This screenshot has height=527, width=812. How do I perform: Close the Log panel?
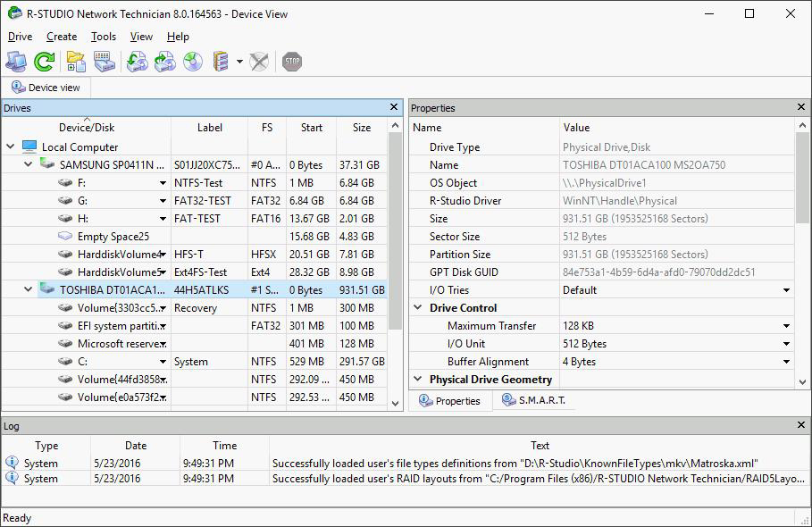(x=801, y=424)
